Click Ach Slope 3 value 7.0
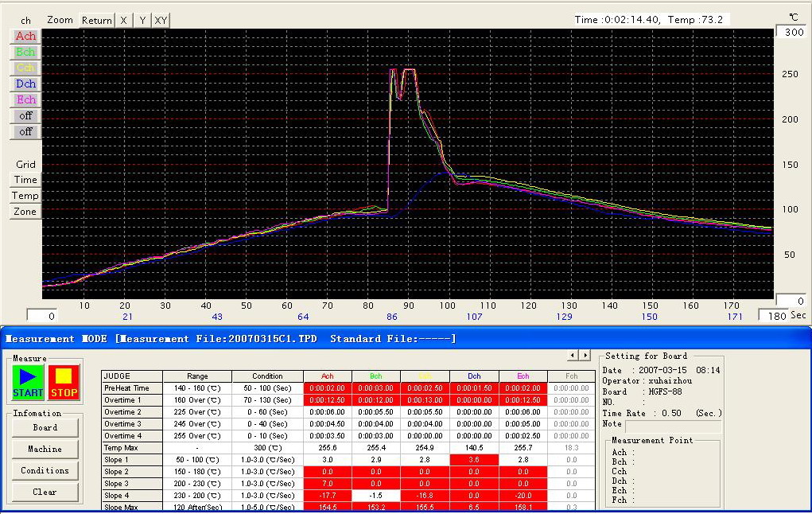 pos(328,484)
